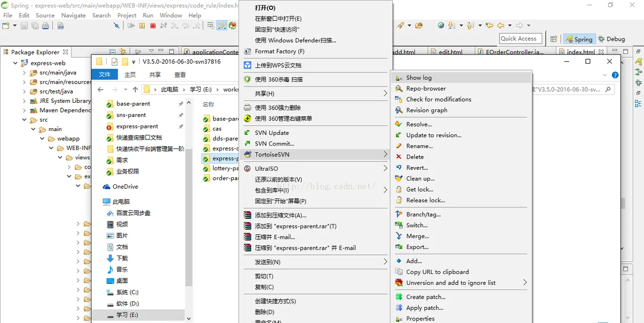The image size is (644, 323).
Task: Switch to the 查看 ribbon tab
Action: coord(180,74)
